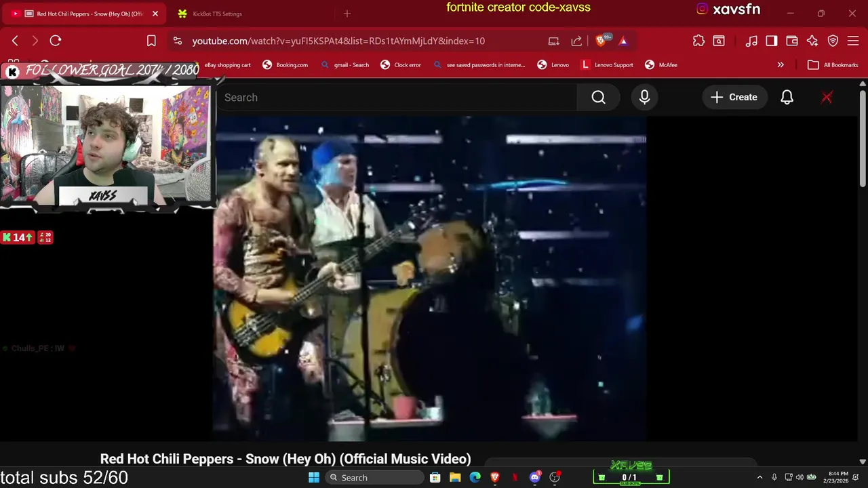The image size is (868, 488).
Task: Open the volume control in system tray
Action: click(x=800, y=477)
